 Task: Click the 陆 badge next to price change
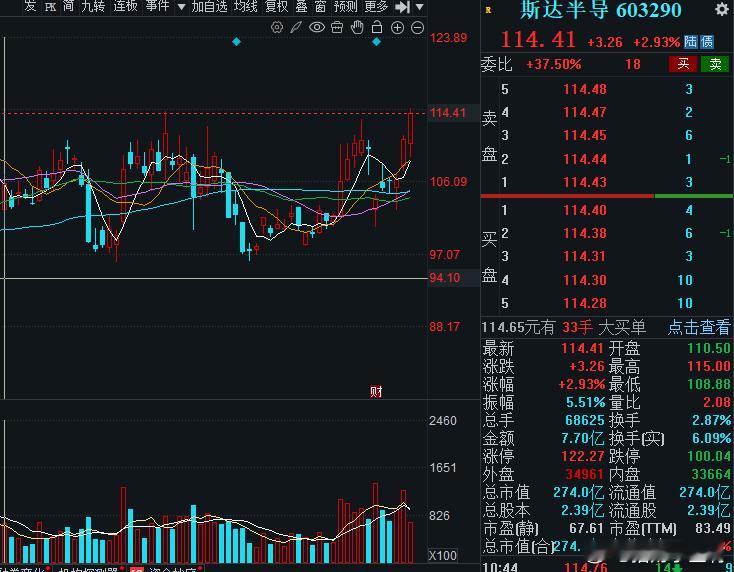(690, 42)
